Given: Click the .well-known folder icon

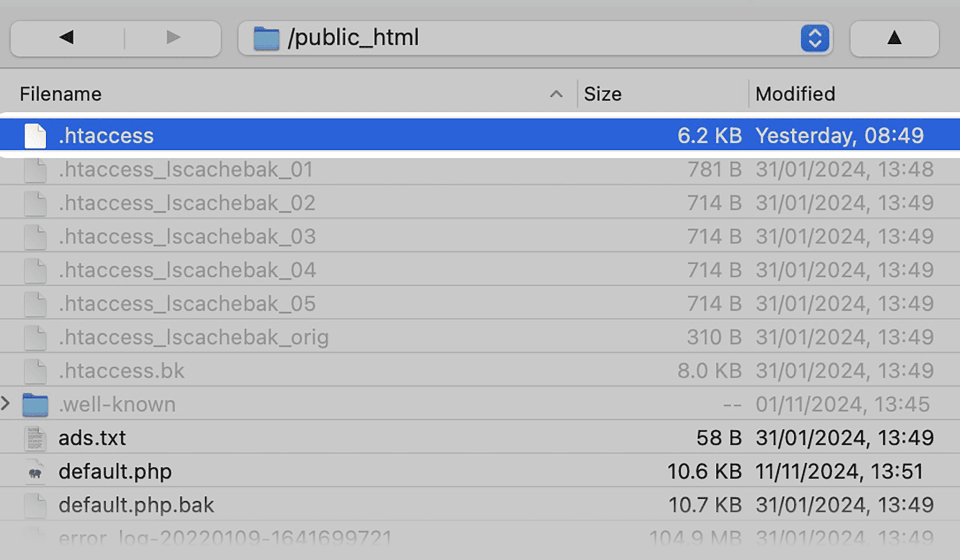Looking at the screenshot, I should 35,405.
